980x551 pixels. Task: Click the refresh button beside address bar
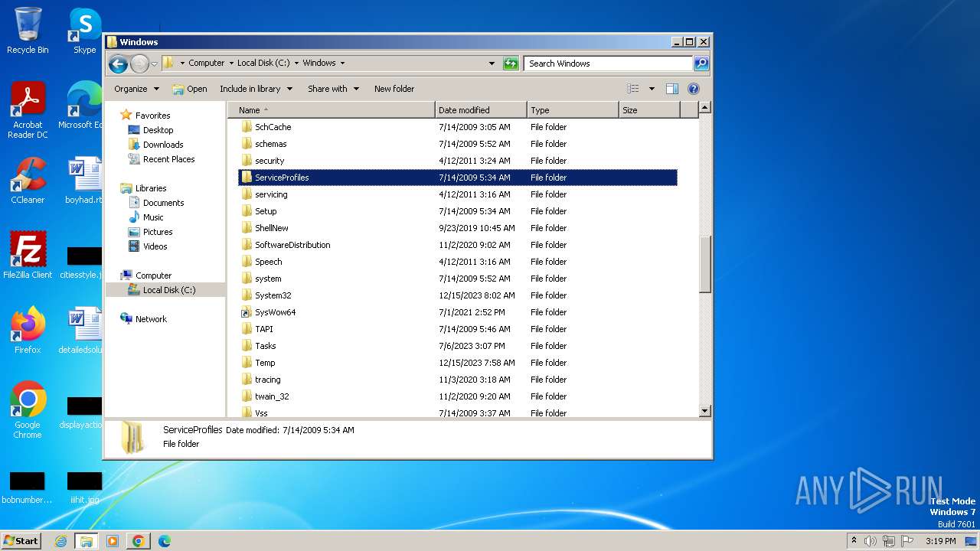click(x=511, y=64)
